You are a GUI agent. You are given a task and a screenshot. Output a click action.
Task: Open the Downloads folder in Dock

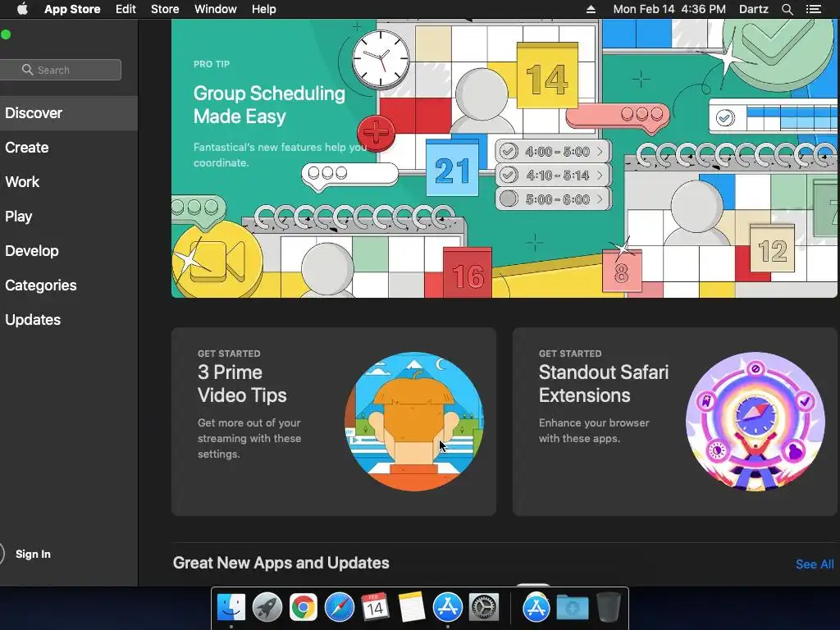(x=573, y=608)
